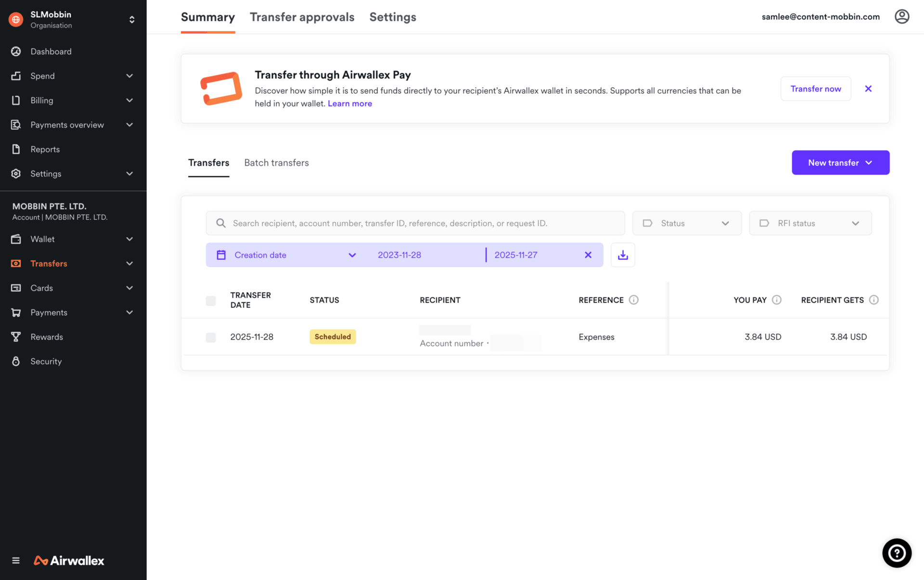924x580 pixels.
Task: Expand the Billing menu chevron
Action: point(129,100)
